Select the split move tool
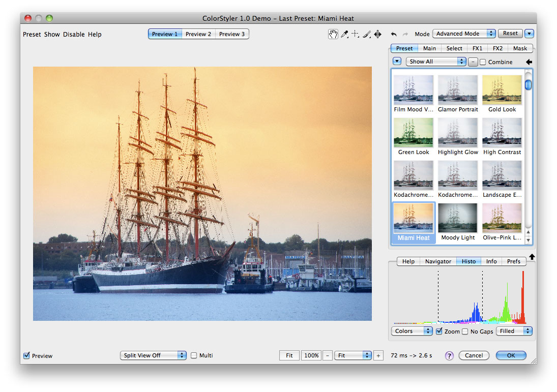The height and width of the screenshot is (392, 557). tap(377, 34)
